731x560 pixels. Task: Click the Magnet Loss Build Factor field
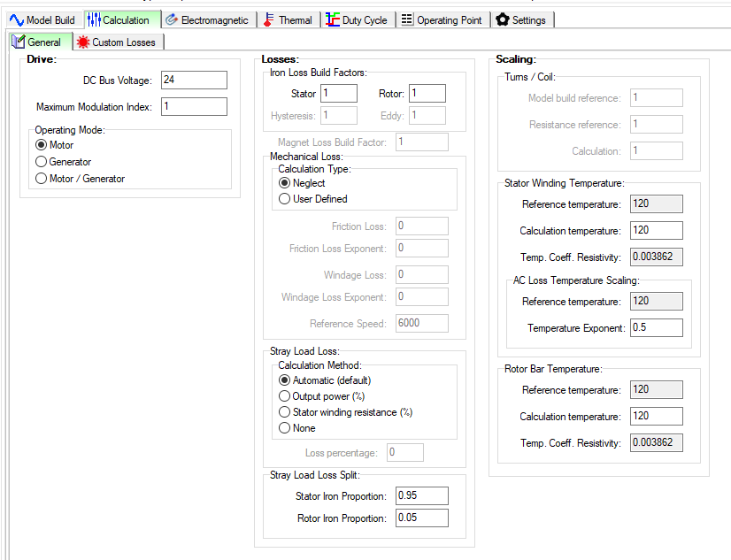coord(422,142)
